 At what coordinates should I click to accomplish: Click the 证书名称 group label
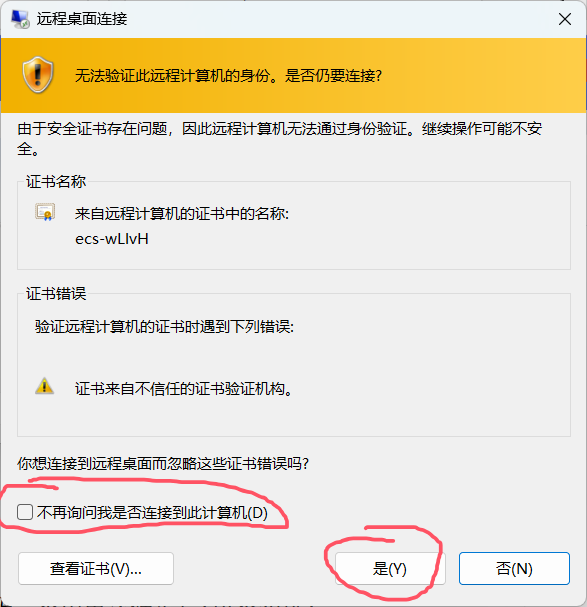click(x=56, y=182)
